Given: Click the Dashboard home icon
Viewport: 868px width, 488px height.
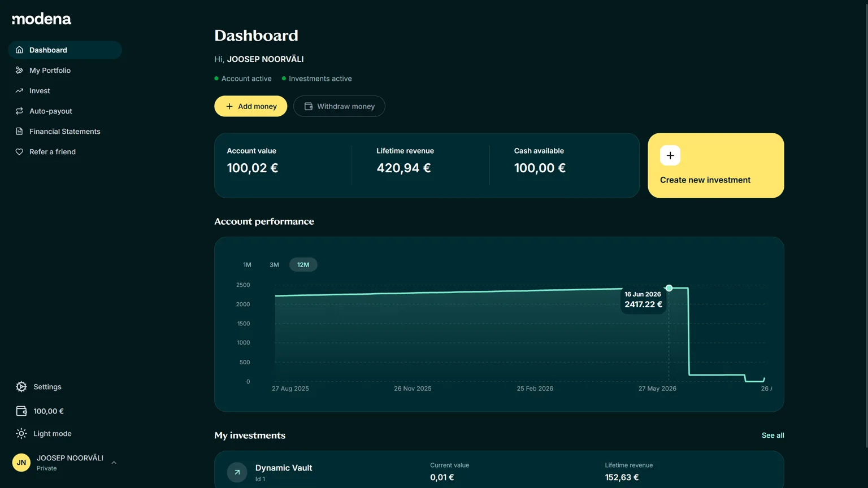Looking at the screenshot, I should pos(19,50).
